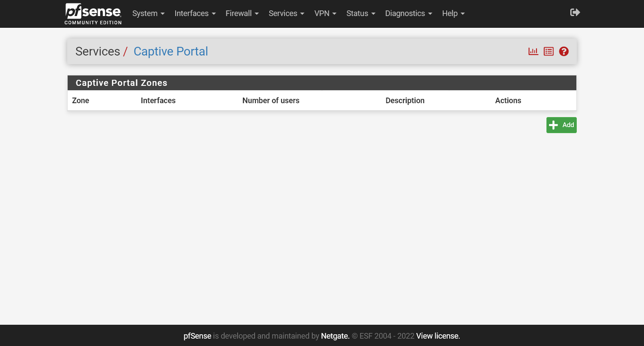The width and height of the screenshot is (644, 346).
Task: Click the Captive Portal breadcrumb link
Action: pos(170,51)
